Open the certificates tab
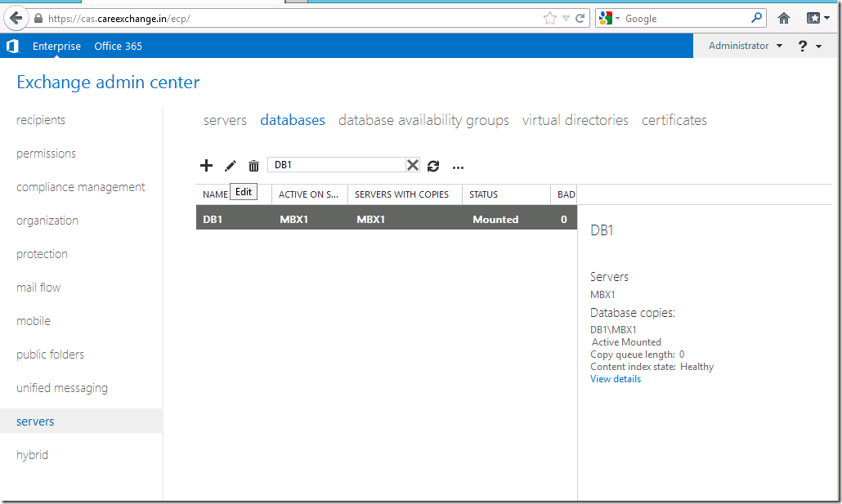The height and width of the screenshot is (504, 842). coord(674,120)
